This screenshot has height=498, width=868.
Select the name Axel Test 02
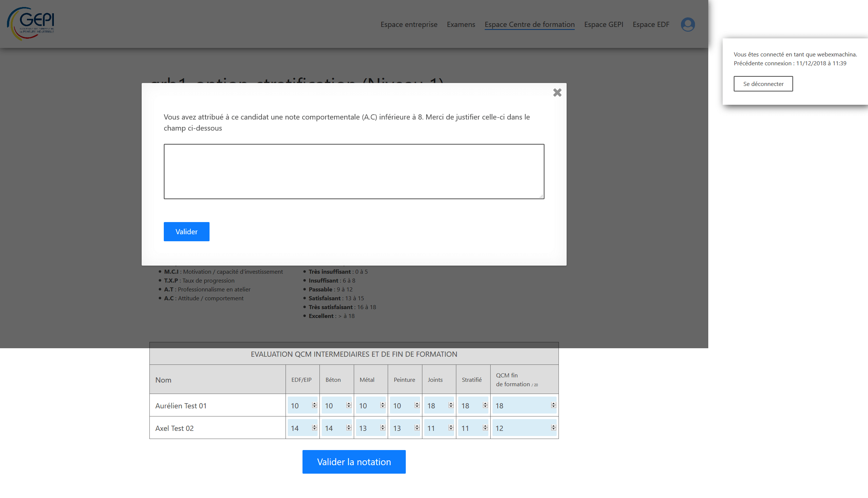tap(174, 428)
